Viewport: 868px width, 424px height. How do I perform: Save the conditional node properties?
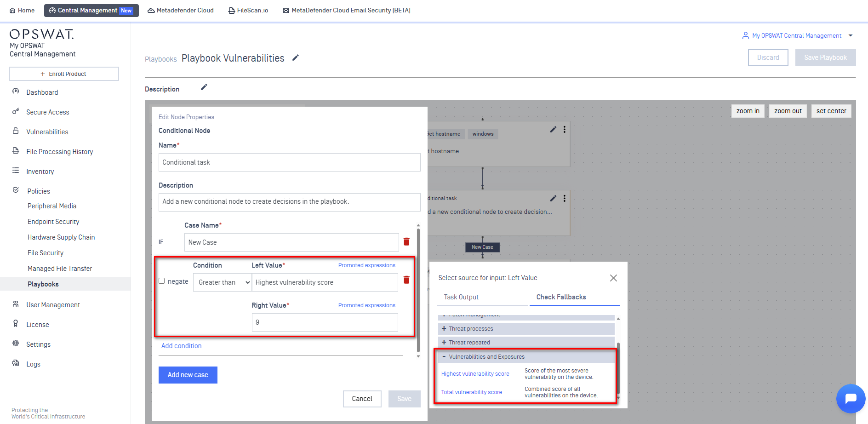[x=404, y=399]
